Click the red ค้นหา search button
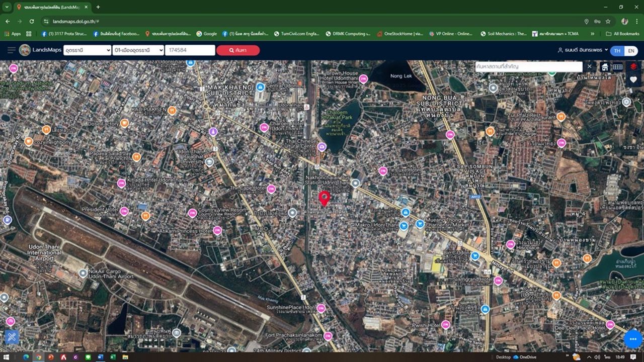644x362 pixels. (238, 50)
